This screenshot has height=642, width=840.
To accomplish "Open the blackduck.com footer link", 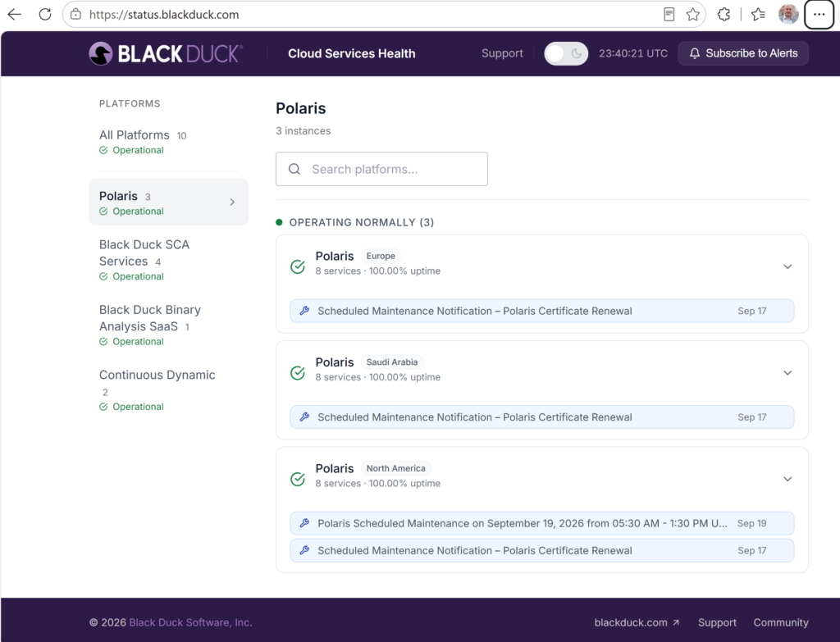I will pyautogui.click(x=637, y=622).
